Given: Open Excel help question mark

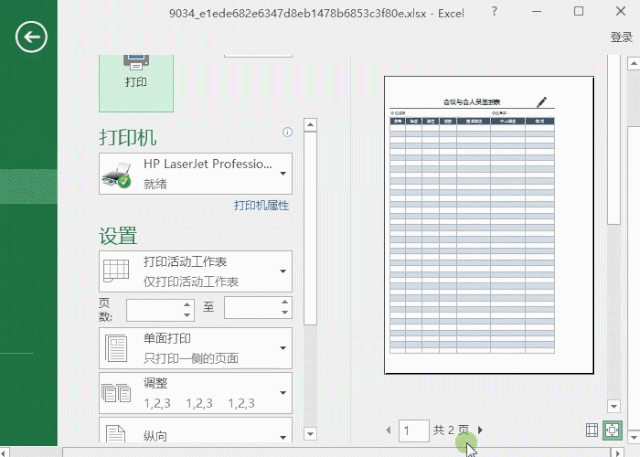Looking at the screenshot, I should click(x=494, y=11).
